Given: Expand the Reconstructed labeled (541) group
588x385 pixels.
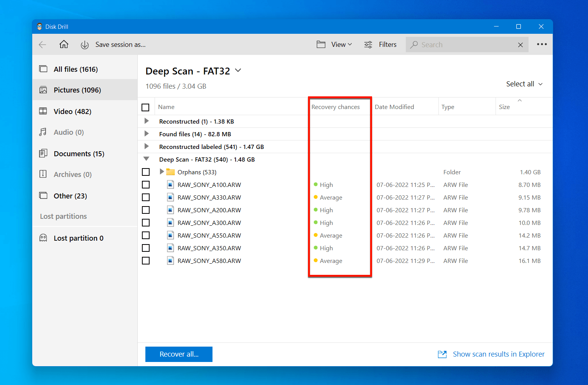Looking at the screenshot, I should pos(146,146).
